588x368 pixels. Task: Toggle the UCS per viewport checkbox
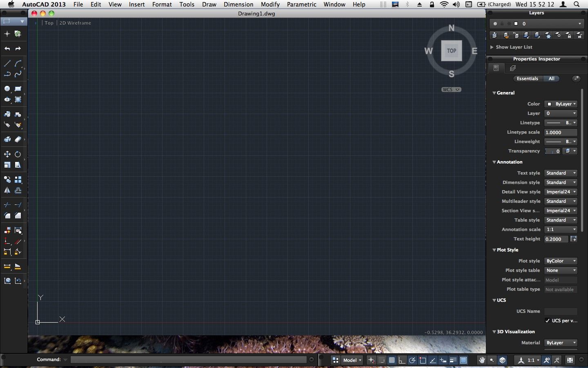pyautogui.click(x=548, y=321)
